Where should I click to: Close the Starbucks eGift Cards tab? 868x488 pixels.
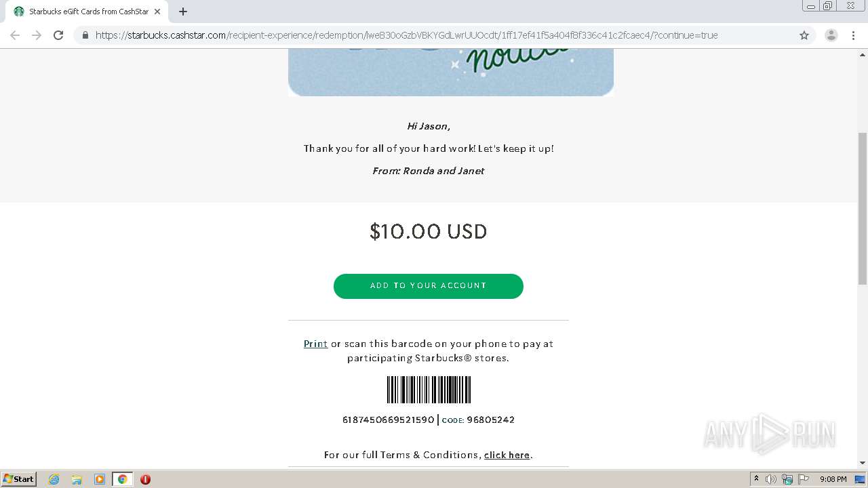click(157, 12)
